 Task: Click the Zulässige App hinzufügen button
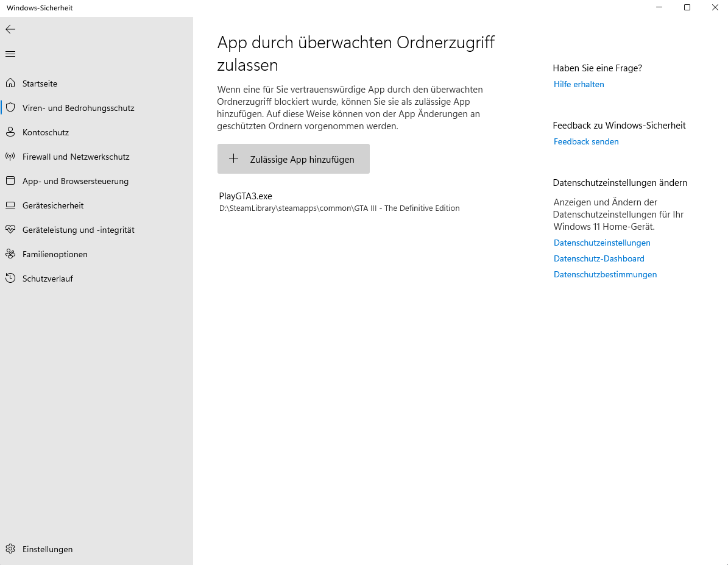pyautogui.click(x=294, y=159)
